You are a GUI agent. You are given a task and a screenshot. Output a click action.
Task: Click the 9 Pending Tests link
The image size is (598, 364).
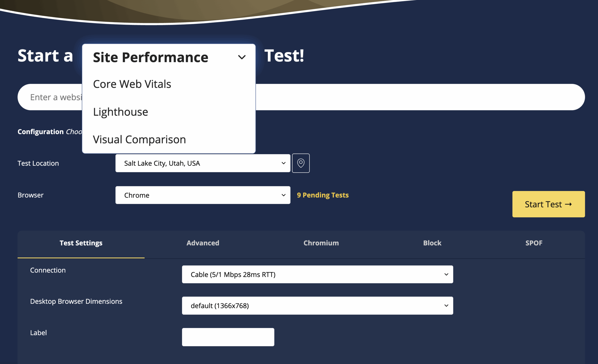point(323,195)
